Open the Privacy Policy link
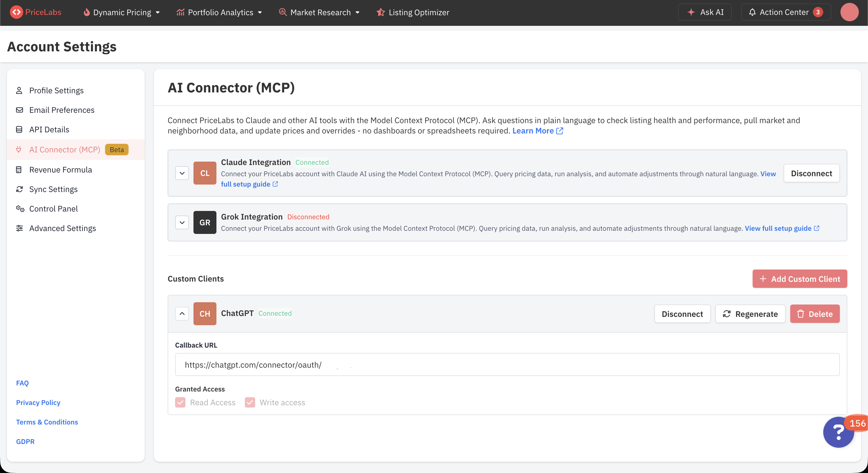Image resolution: width=868 pixels, height=473 pixels. (38, 402)
